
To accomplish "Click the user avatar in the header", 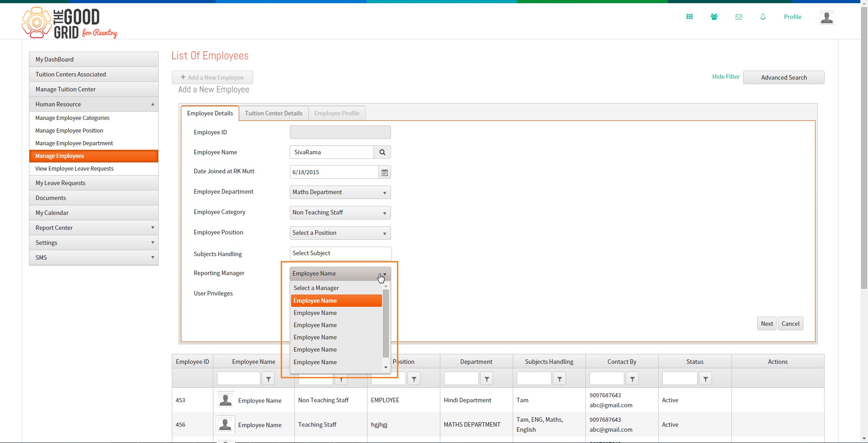I will pos(827,18).
